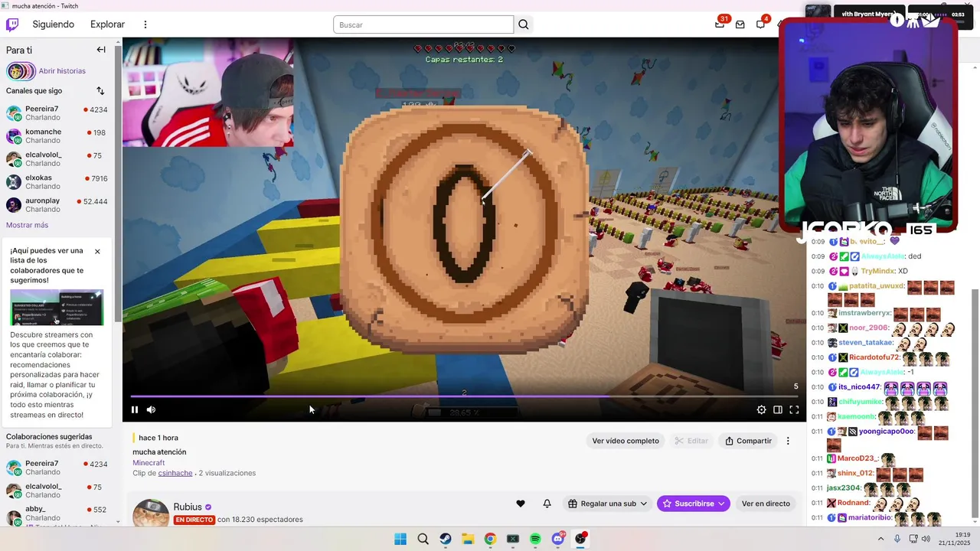Open Chrome from taskbar

(490, 539)
